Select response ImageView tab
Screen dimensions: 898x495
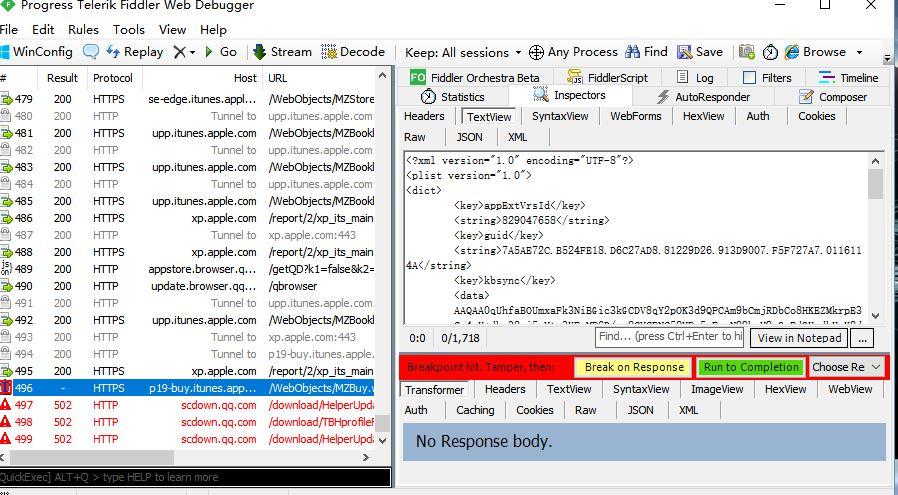[716, 389]
